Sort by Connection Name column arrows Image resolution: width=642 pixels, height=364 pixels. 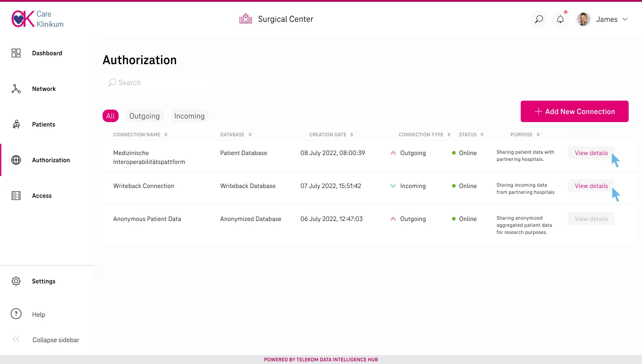[166, 135]
